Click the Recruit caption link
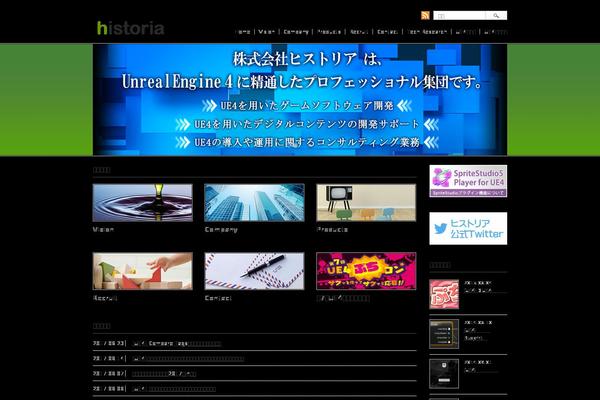 (x=105, y=298)
